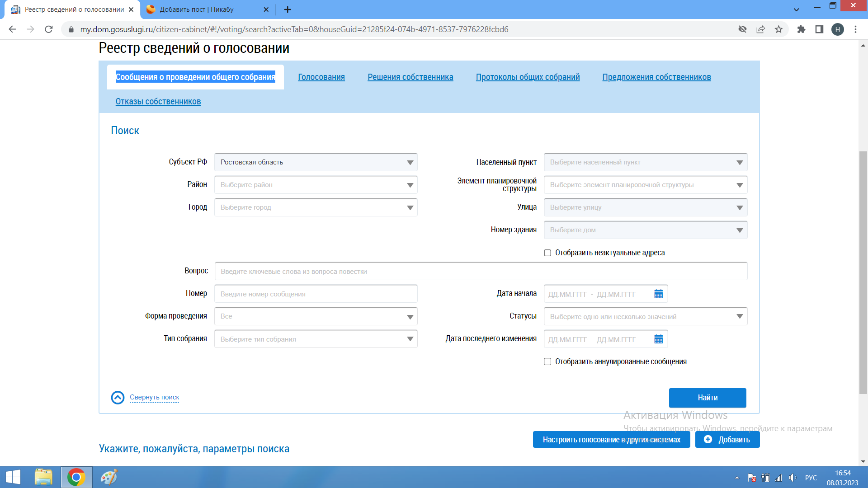Viewport: 868px width, 488px height.
Task: Open the Город dropdown
Action: point(316,207)
